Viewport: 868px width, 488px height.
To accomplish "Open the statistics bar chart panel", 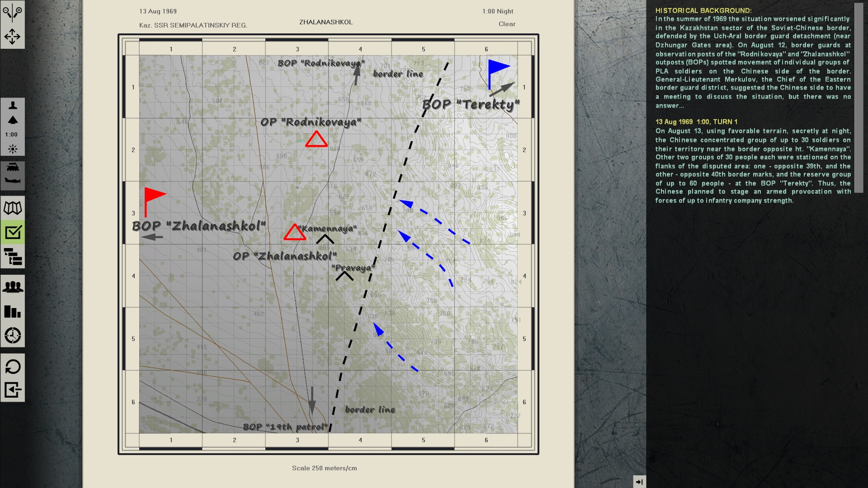I will pyautogui.click(x=12, y=312).
